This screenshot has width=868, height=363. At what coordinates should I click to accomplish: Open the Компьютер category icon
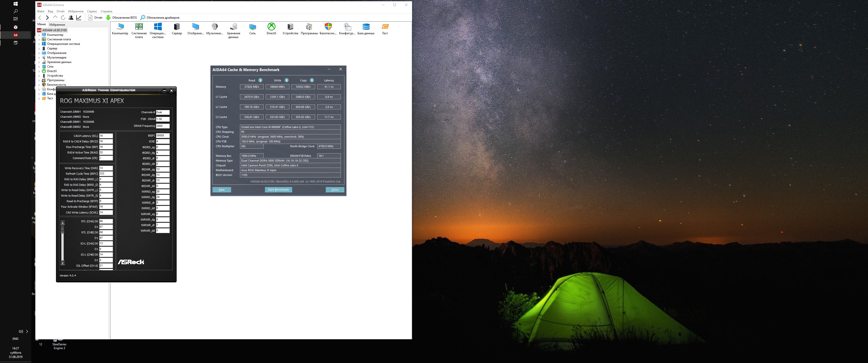[x=120, y=27]
